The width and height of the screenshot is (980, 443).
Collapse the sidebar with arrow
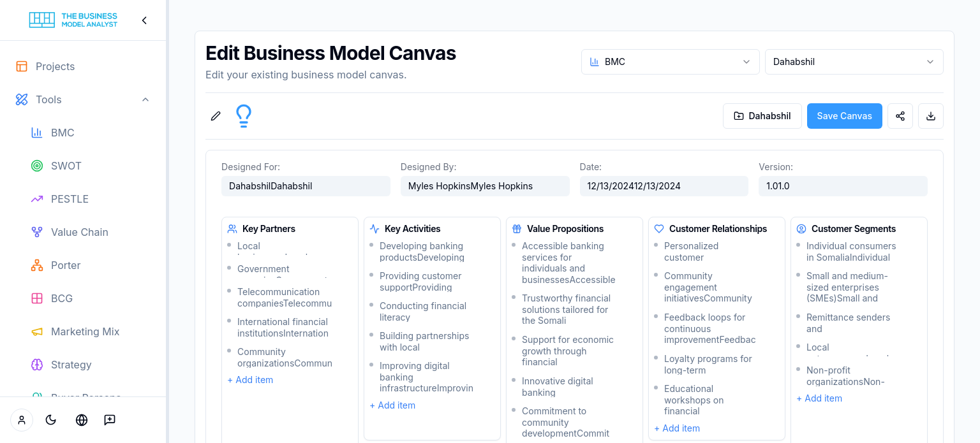(144, 20)
